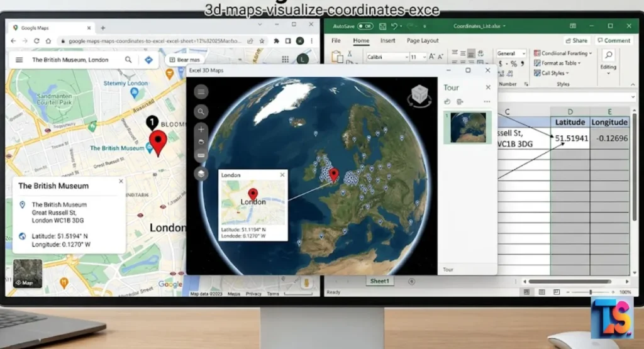Click the Terms link on map footer
This screenshot has width=644, height=349.
273,294
